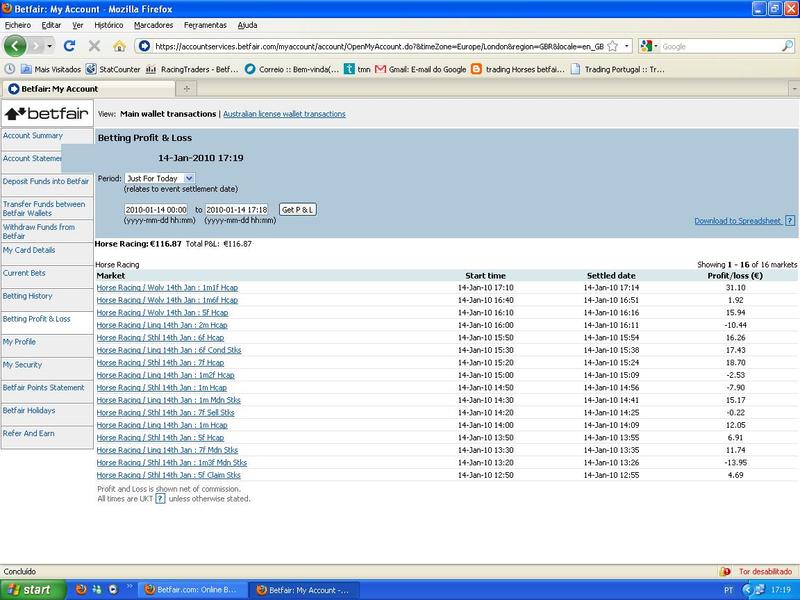The height and width of the screenshot is (600, 800).
Task: Click the help icon beside Download to Spreadsheet
Action: [790, 221]
